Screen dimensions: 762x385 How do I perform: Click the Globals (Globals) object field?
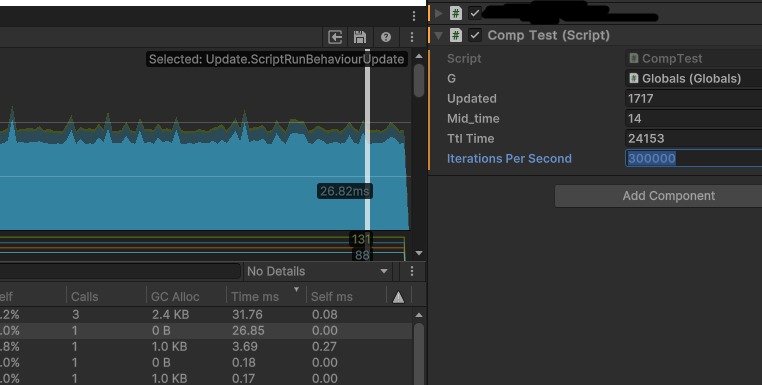693,78
